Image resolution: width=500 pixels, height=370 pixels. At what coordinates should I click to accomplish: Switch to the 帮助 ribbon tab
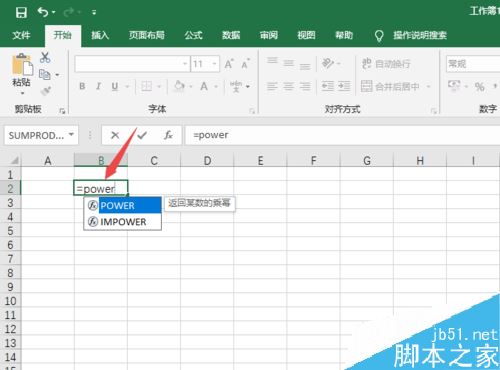(x=344, y=35)
